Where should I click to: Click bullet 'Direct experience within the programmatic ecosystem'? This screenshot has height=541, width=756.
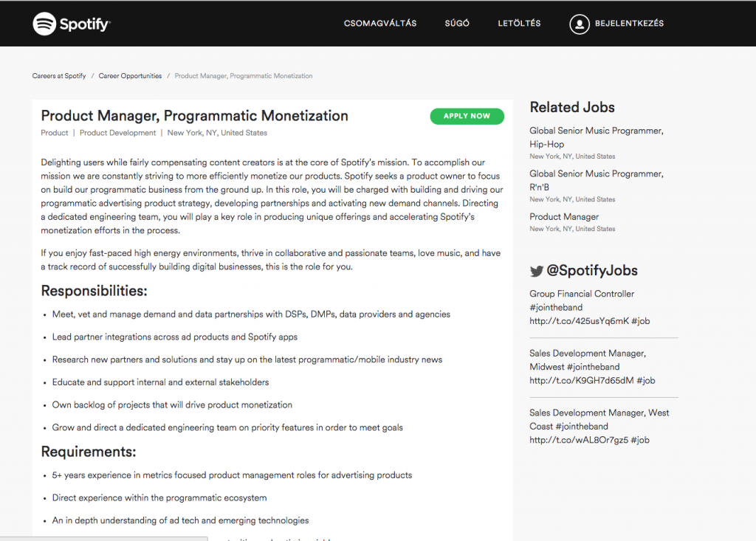coord(159,498)
